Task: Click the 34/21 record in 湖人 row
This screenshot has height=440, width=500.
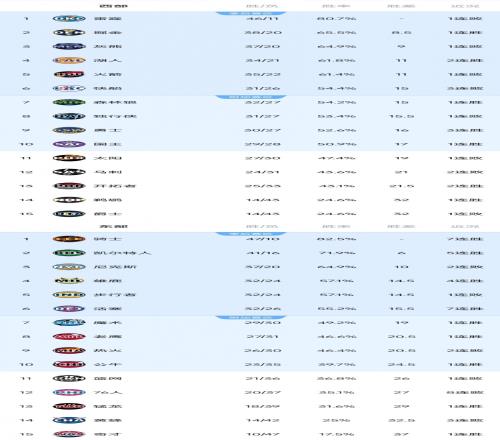Action: [x=262, y=60]
